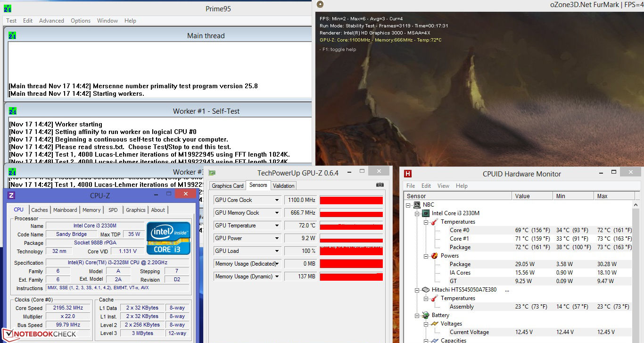Image resolution: width=644 pixels, height=343 pixels.
Task: Click the GPU Load red history graph
Action: [351, 251]
